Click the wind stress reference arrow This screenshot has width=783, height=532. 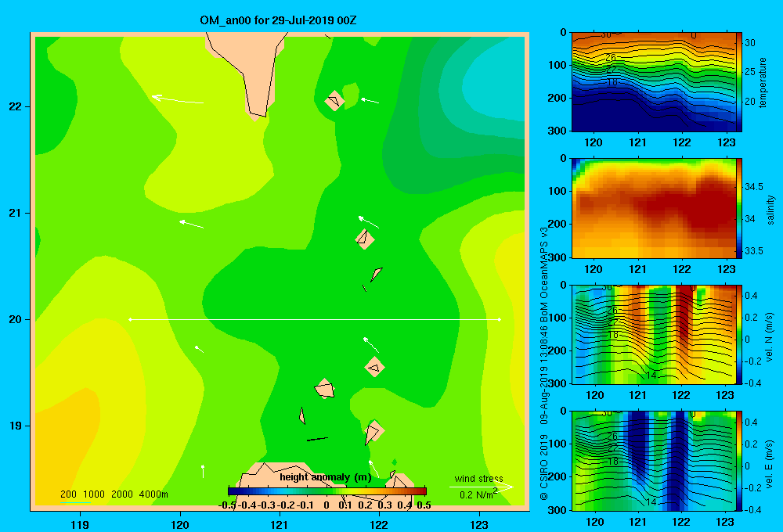click(482, 487)
